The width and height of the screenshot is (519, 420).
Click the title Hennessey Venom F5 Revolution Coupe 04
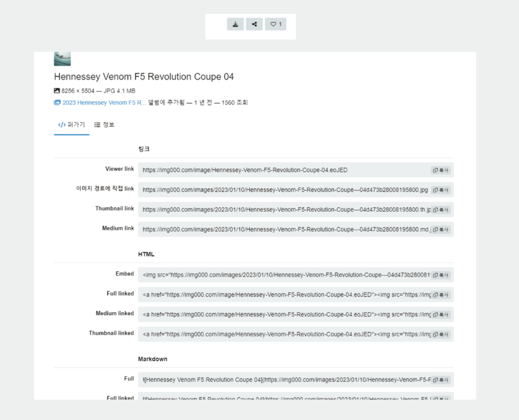(x=144, y=77)
